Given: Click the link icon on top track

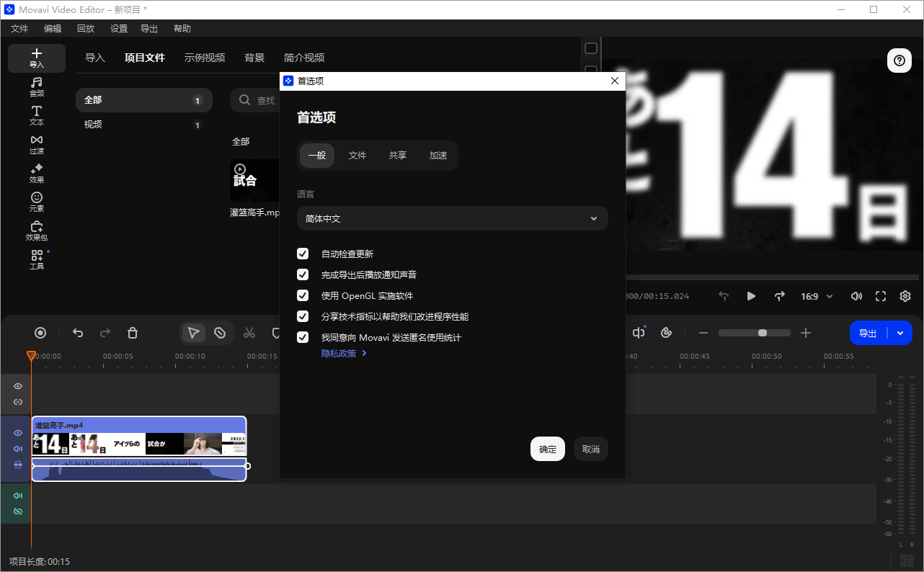Looking at the screenshot, I should pyautogui.click(x=18, y=402).
